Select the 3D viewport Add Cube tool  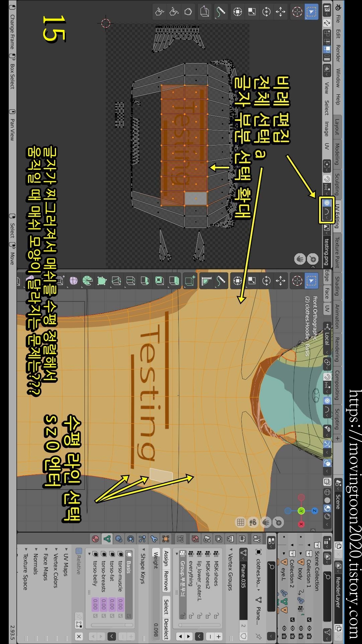click(x=190, y=281)
